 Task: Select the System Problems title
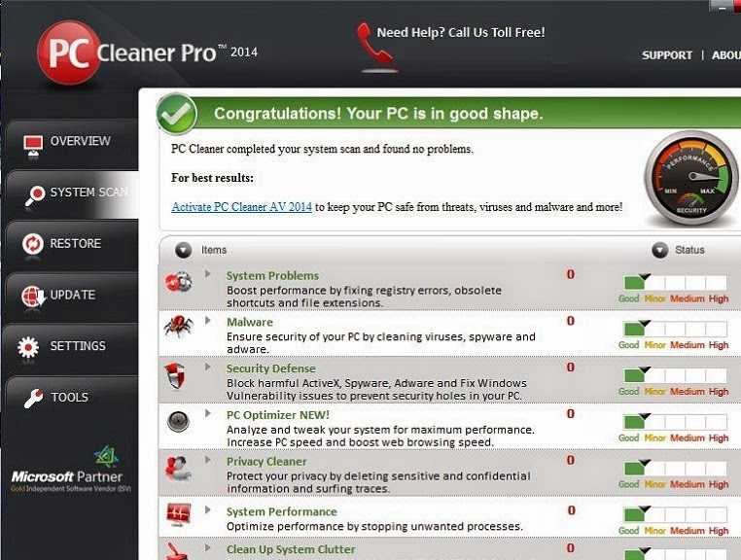(272, 275)
